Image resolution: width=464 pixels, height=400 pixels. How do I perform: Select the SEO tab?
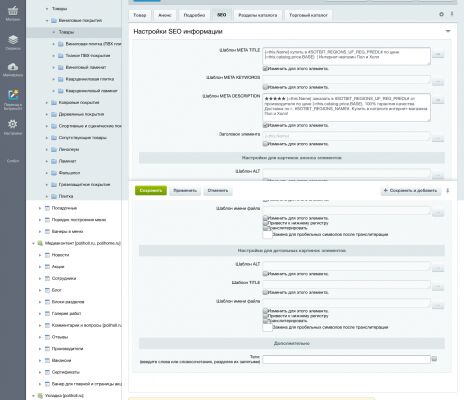point(222,15)
